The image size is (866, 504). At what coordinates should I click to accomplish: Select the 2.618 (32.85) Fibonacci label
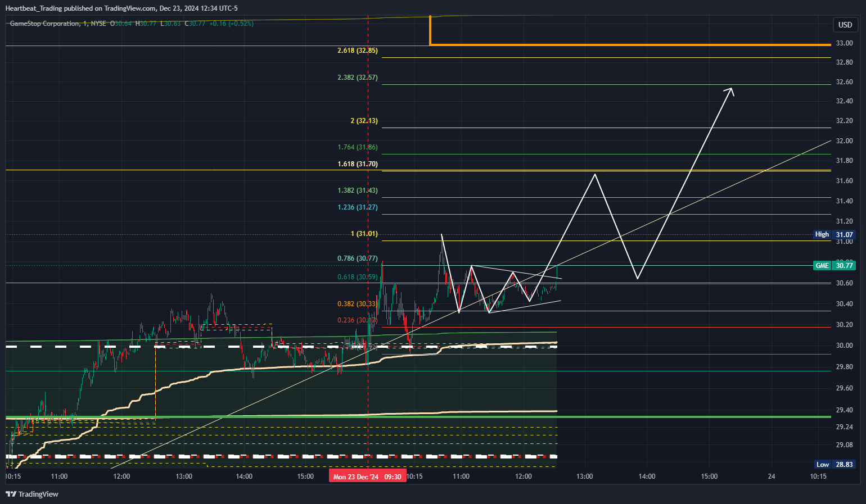pos(358,51)
